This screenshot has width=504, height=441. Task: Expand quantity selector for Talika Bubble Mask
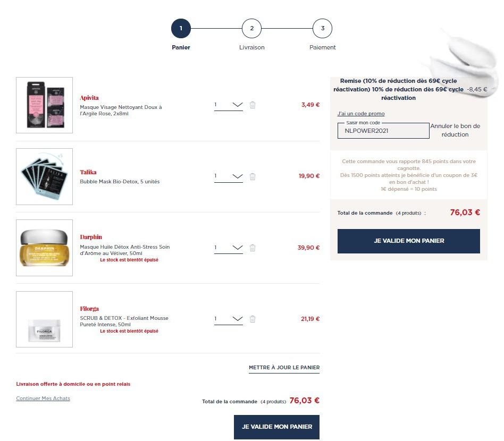[x=229, y=176]
